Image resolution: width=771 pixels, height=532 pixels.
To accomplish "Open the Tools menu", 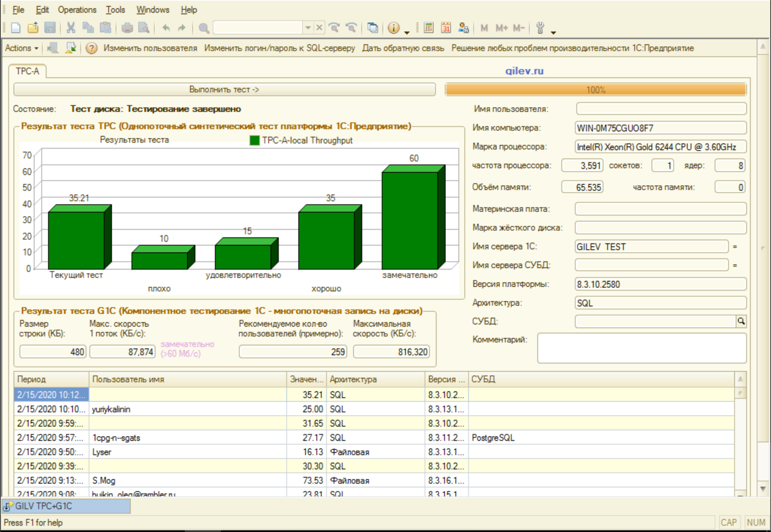I will pos(115,10).
